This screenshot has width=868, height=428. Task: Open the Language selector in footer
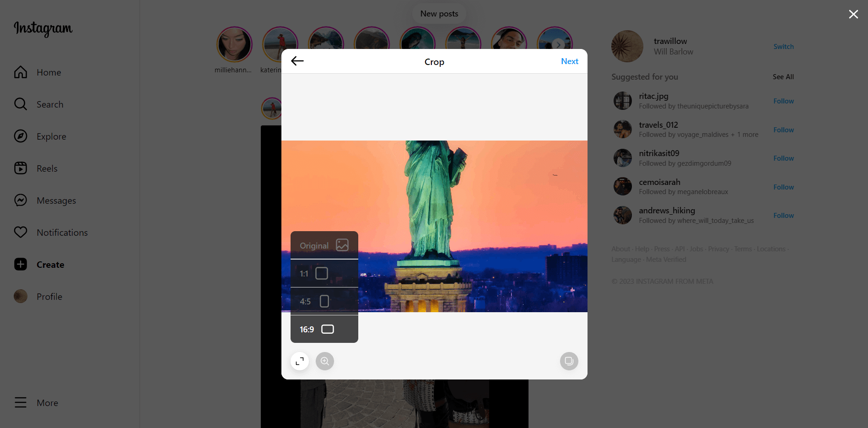click(x=626, y=260)
